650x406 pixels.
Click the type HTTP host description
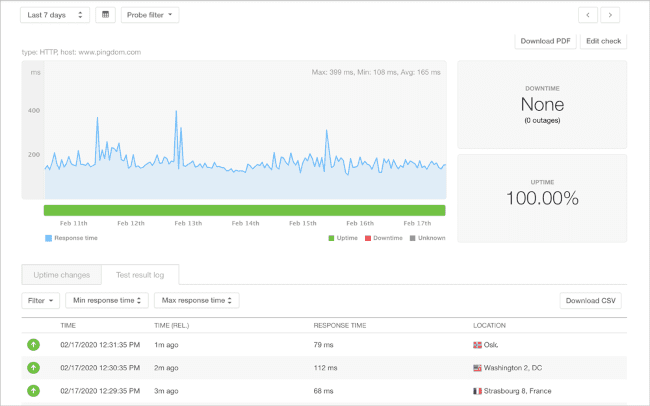[81, 52]
